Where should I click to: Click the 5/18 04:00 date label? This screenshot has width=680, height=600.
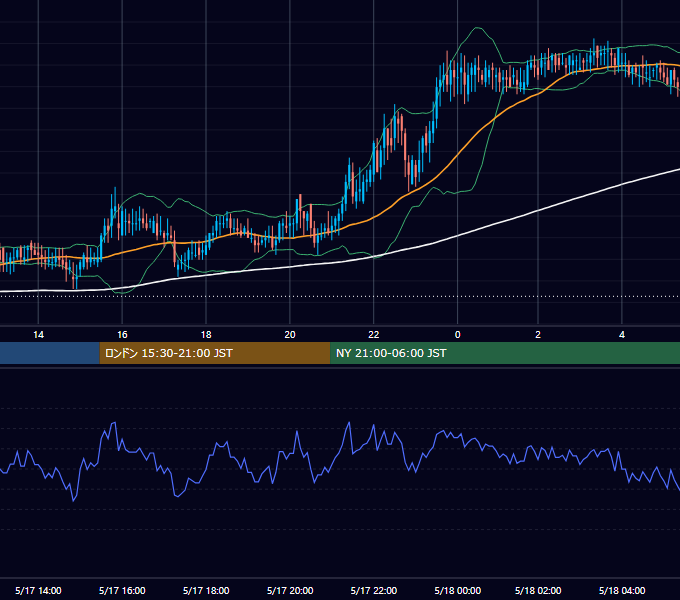tap(622, 590)
